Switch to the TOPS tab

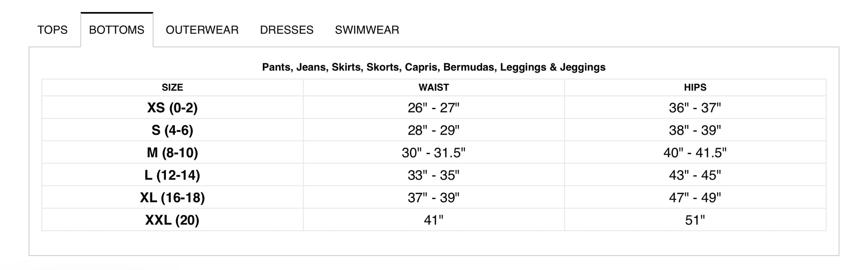[x=52, y=30]
